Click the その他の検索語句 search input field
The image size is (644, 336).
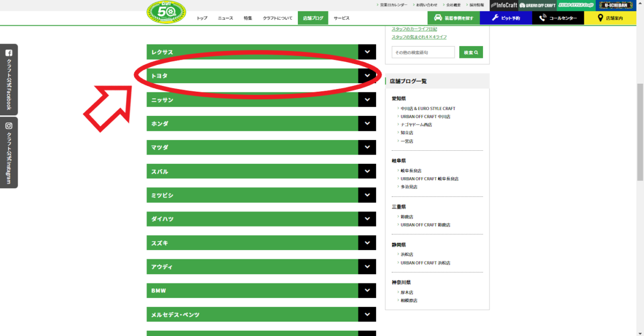pos(423,53)
